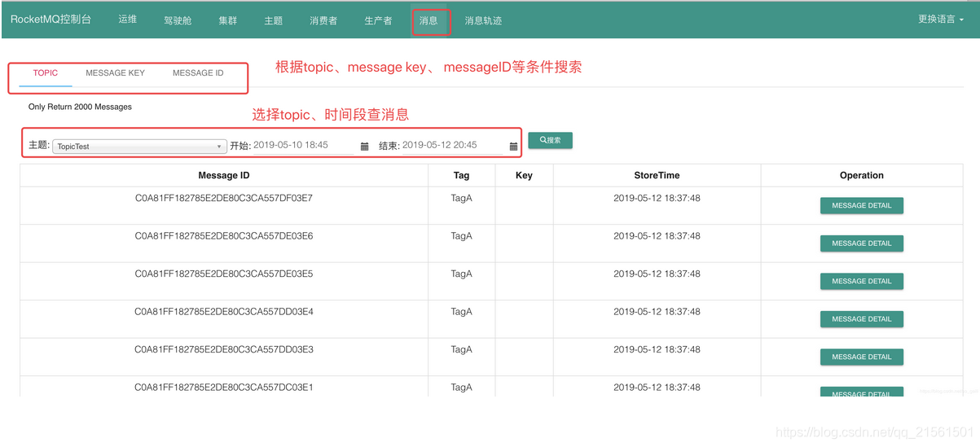Switch to the MESSAGE ID tab
The image size is (980, 447).
click(198, 73)
